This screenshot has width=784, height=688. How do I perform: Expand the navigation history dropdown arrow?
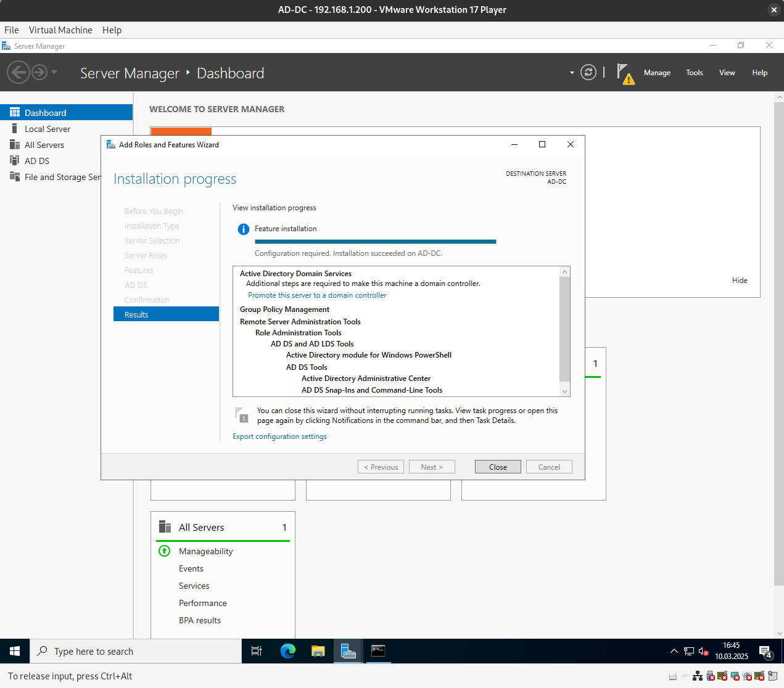click(x=54, y=73)
